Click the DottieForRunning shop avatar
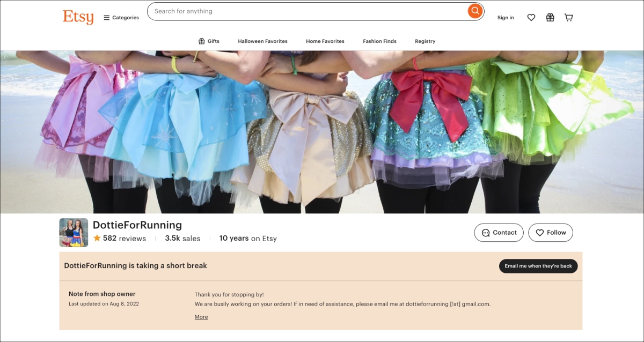The image size is (644, 342). (74, 233)
